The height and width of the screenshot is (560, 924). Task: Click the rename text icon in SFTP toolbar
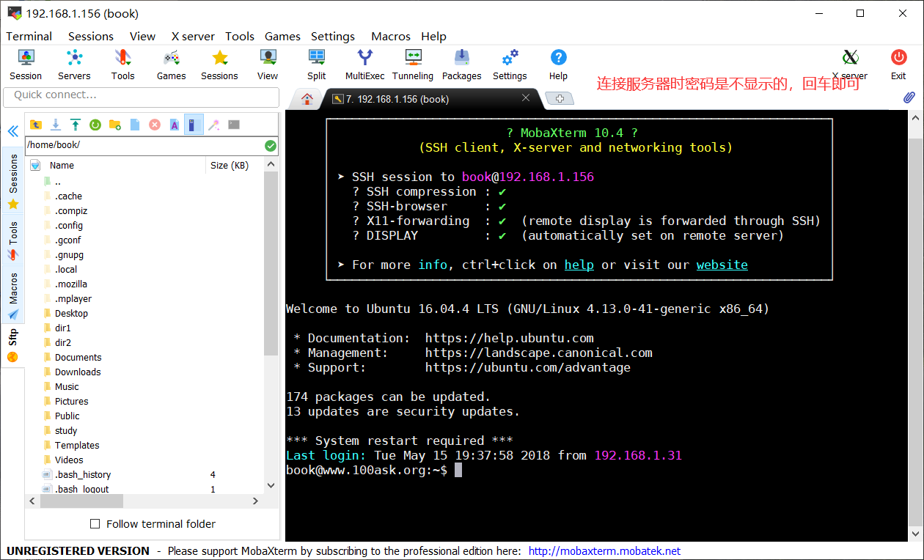(x=175, y=125)
